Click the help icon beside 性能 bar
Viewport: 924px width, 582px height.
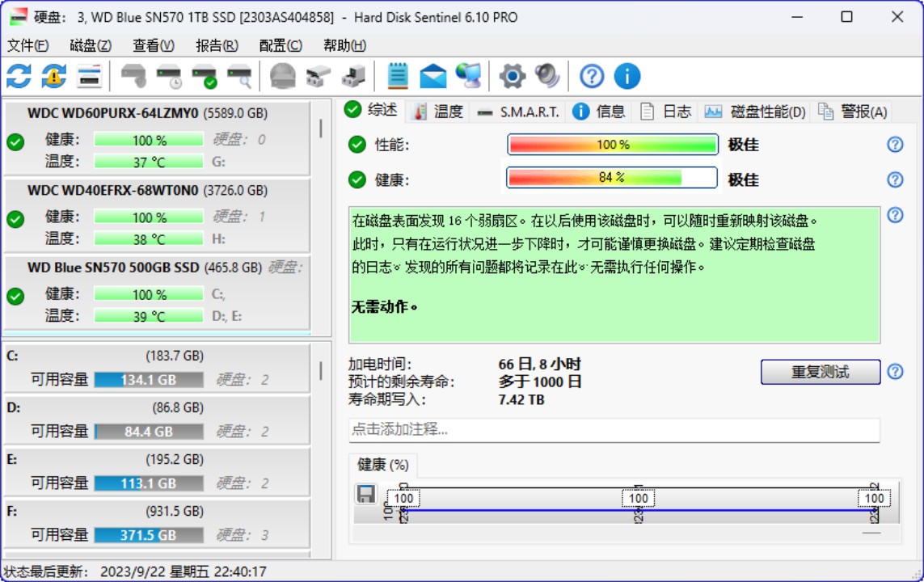(895, 145)
